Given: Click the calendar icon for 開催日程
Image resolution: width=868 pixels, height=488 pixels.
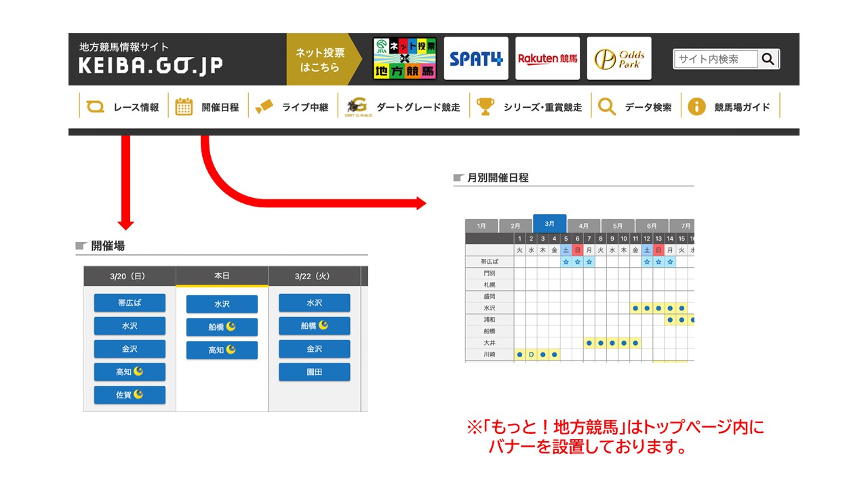Looking at the screenshot, I should pos(184,106).
